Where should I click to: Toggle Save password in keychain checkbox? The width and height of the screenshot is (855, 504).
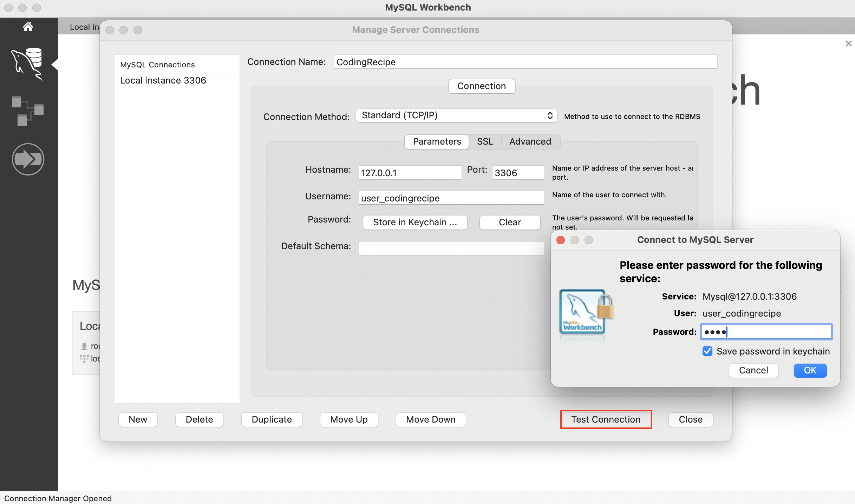(707, 351)
